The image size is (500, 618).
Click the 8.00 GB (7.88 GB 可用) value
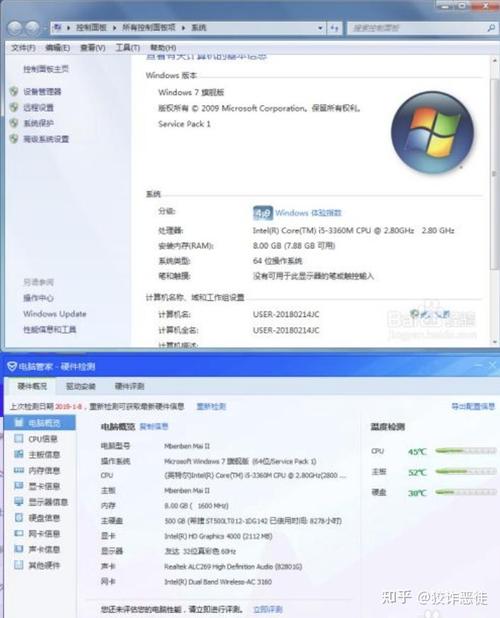294,246
